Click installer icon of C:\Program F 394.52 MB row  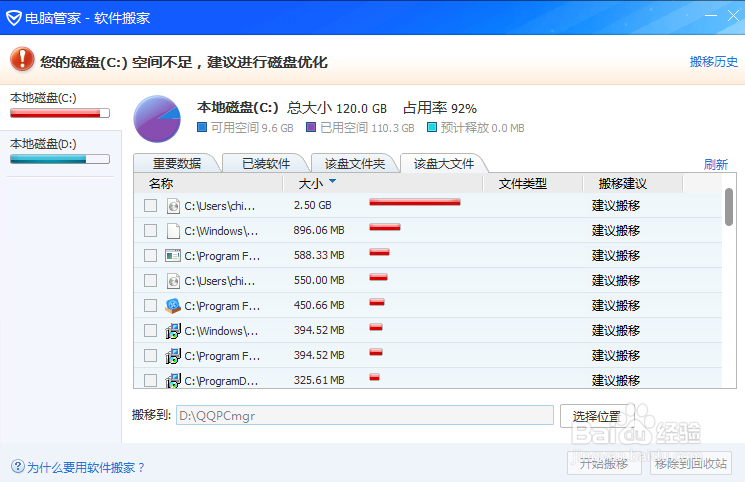(173, 356)
